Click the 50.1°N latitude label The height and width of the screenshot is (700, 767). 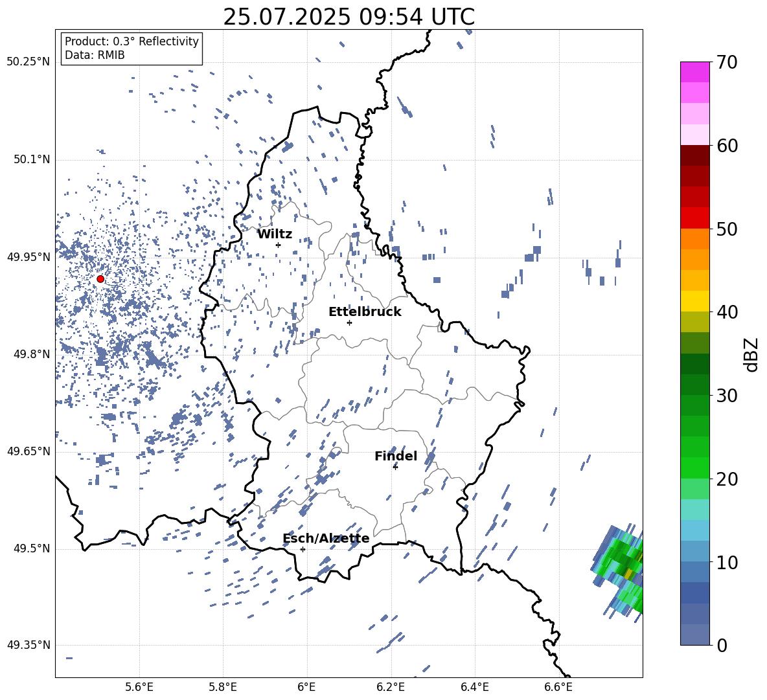point(32,159)
